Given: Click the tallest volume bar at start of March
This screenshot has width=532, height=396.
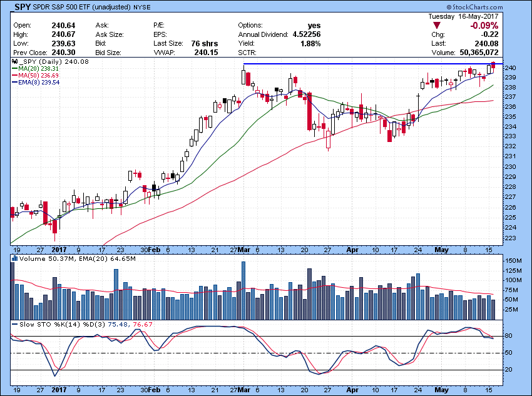Looking at the screenshot, I should [243, 290].
